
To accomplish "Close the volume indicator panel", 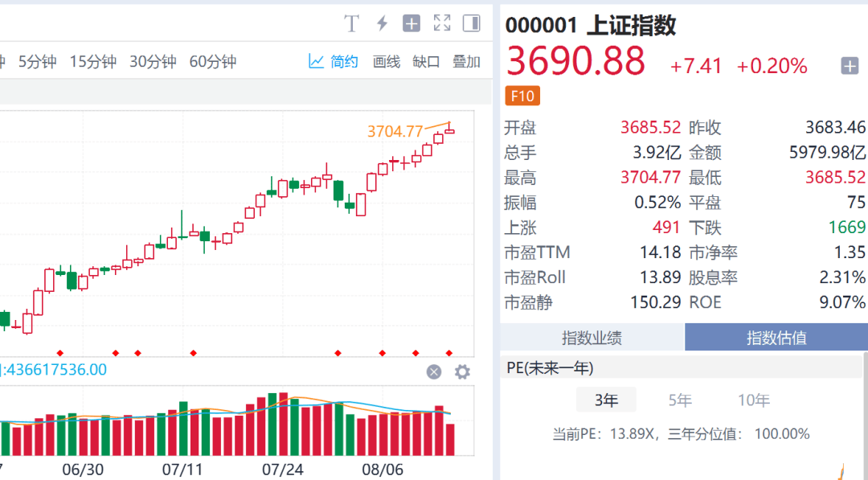I will coord(434,372).
